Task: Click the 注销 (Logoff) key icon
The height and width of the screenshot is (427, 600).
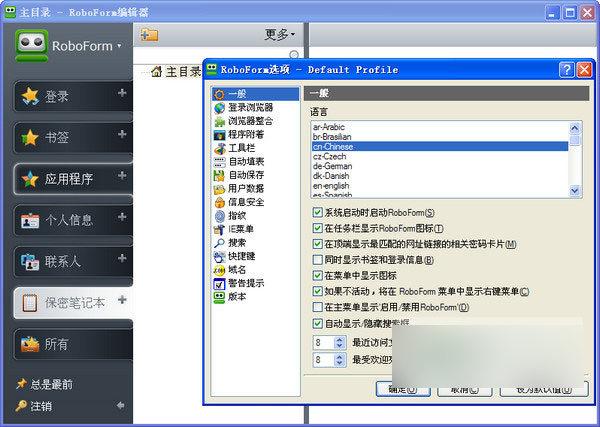Action: (21, 406)
